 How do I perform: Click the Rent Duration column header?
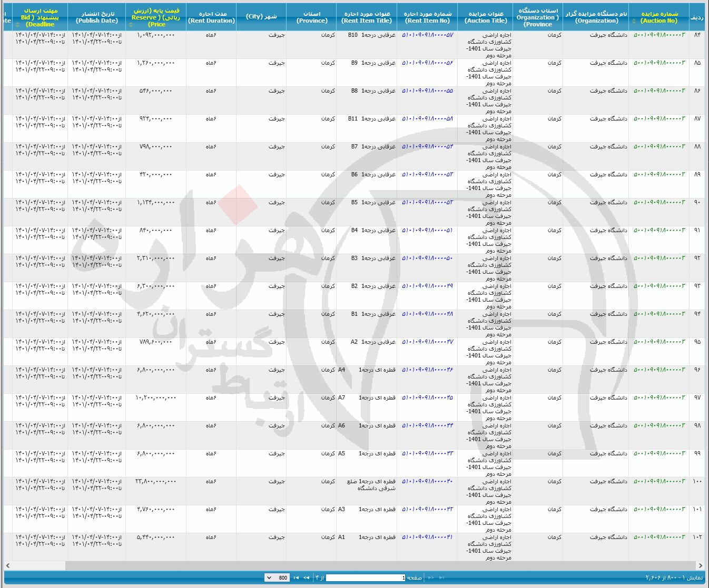[x=211, y=17]
